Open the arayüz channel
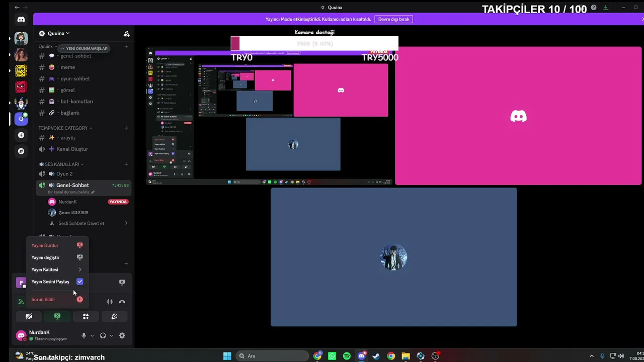Image resolution: width=644 pixels, height=362 pixels. pos(84,137)
